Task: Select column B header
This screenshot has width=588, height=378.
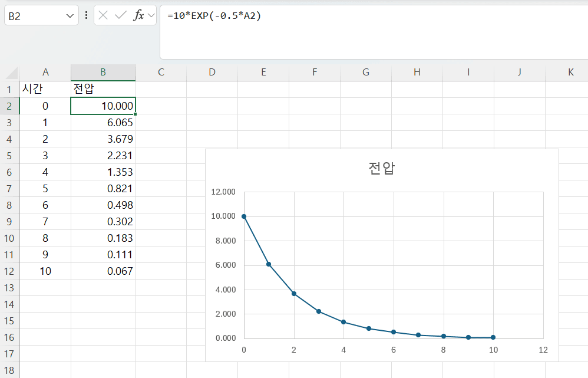Action: point(103,72)
